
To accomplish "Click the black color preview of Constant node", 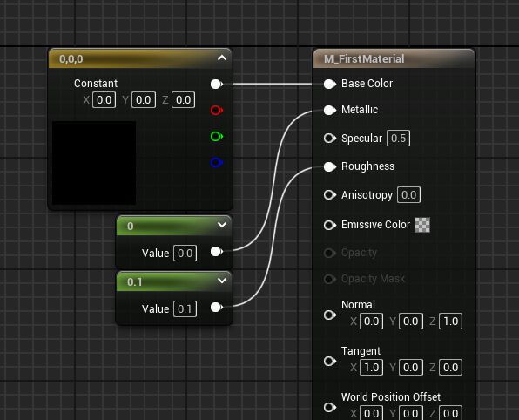I will [94, 163].
